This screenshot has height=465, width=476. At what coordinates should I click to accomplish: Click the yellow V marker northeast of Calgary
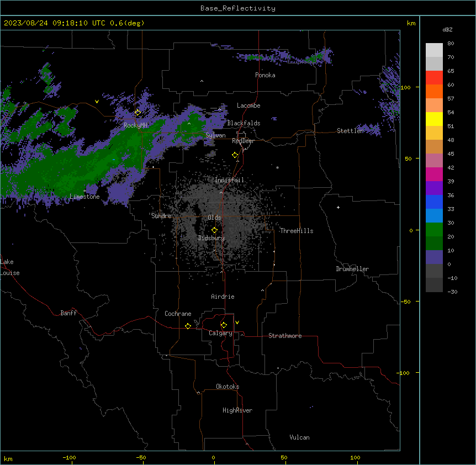[x=237, y=323]
